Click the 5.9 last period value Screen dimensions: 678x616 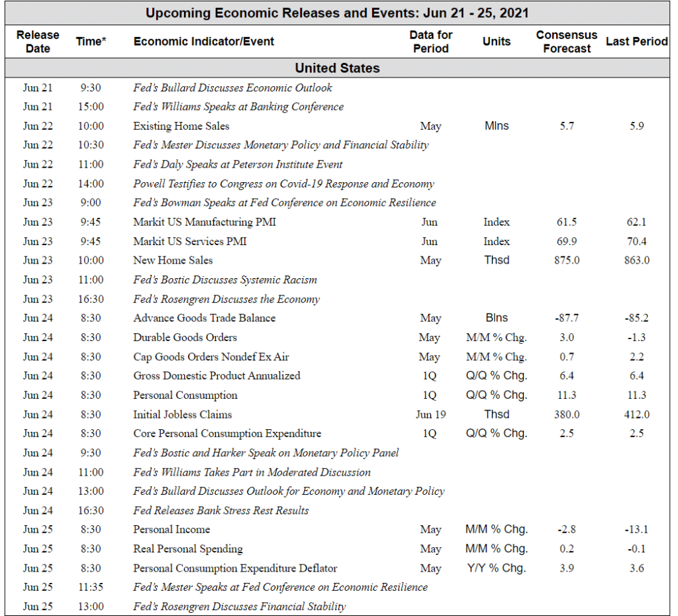pos(636,126)
